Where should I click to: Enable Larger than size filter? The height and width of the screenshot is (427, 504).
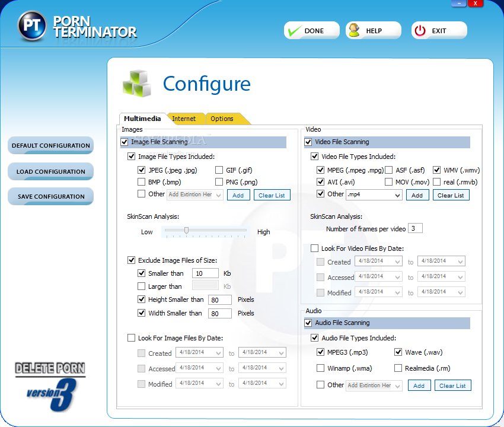tap(142, 286)
